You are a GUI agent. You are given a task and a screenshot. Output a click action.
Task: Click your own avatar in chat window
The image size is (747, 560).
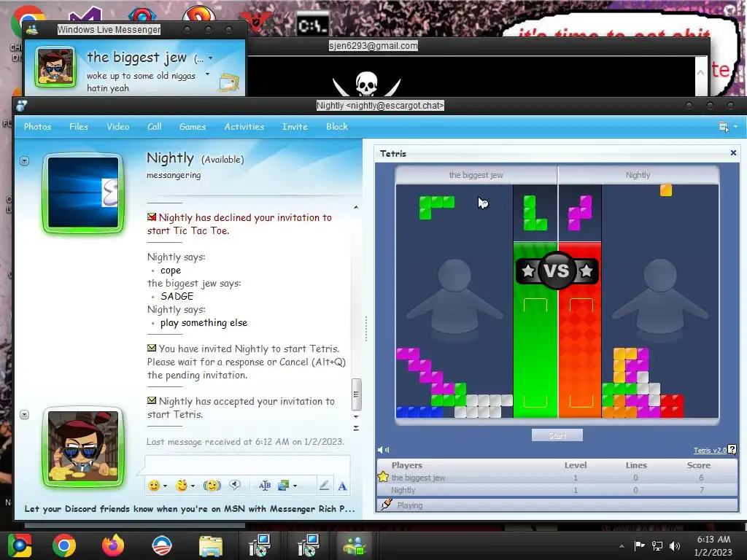[83, 447]
